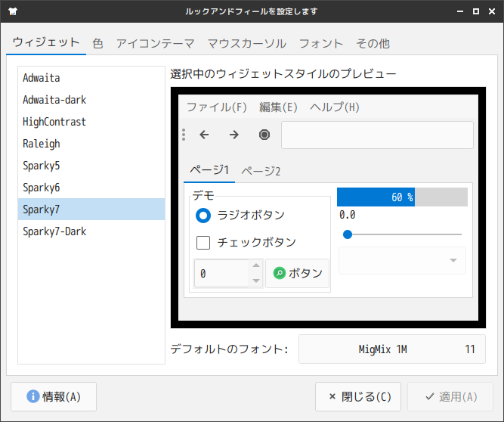The height and width of the screenshot is (422, 504).
Task: Click the 適用(A) button
Action: click(x=450, y=396)
